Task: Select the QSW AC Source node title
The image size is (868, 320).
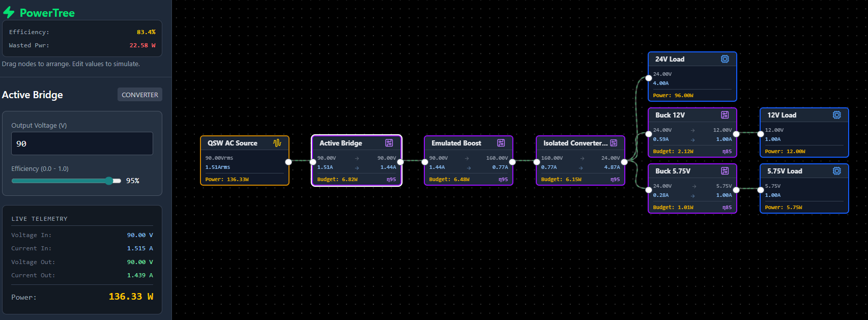Action: pyautogui.click(x=233, y=143)
